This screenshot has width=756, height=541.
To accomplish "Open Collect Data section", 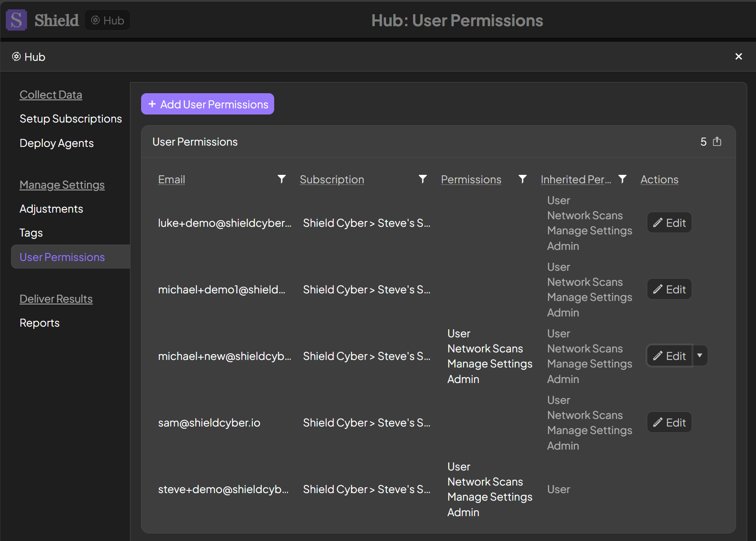I will [51, 95].
